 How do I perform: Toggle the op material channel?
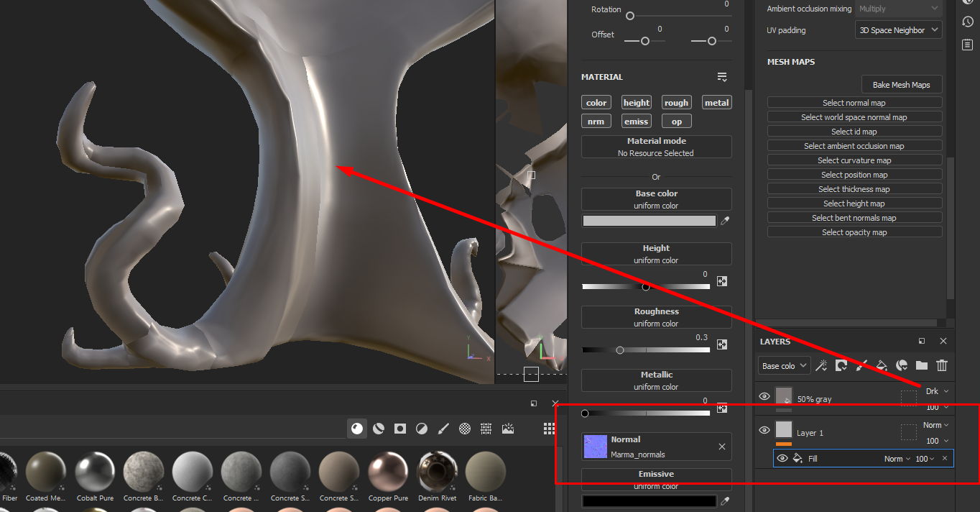pos(677,122)
